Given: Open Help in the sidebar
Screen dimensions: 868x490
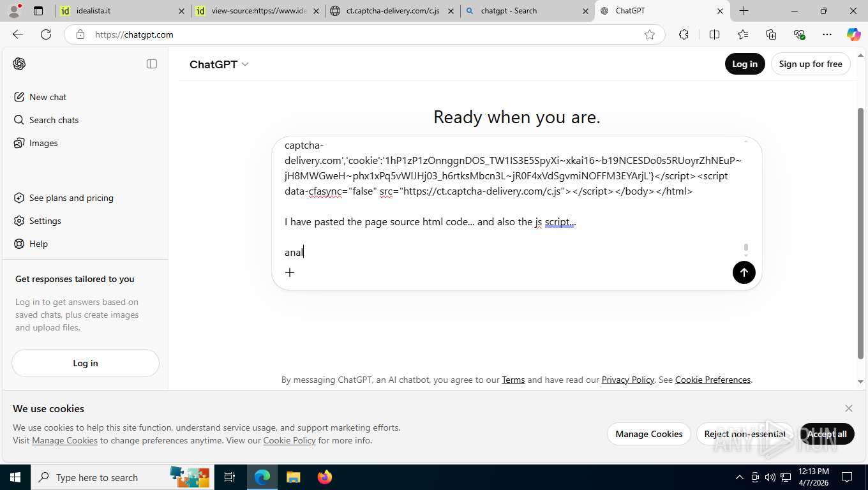Looking at the screenshot, I should [38, 244].
